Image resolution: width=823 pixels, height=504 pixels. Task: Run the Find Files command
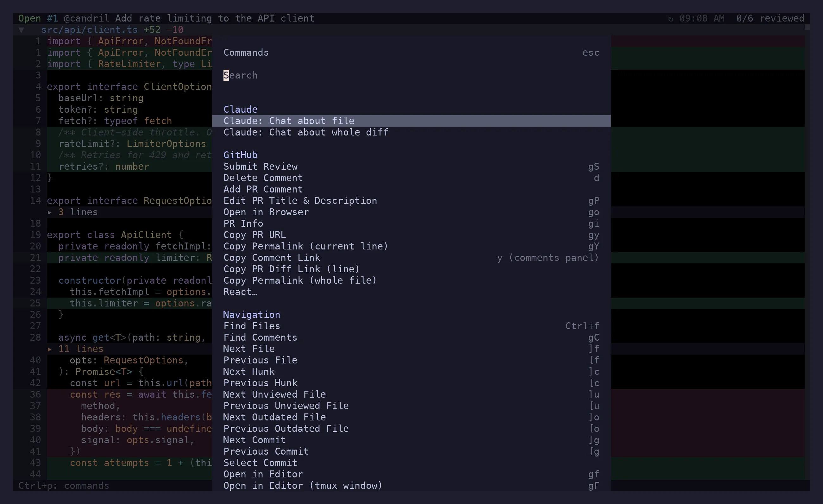[x=411, y=326]
